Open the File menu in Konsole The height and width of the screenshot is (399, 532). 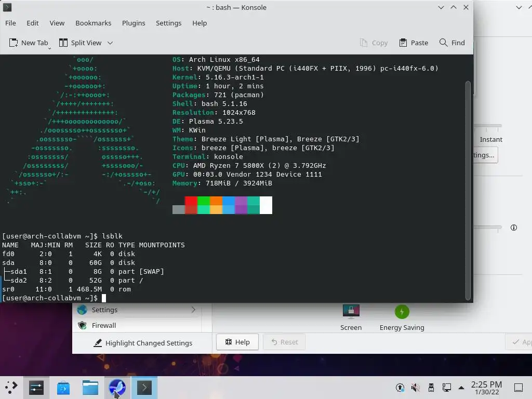[x=10, y=23]
